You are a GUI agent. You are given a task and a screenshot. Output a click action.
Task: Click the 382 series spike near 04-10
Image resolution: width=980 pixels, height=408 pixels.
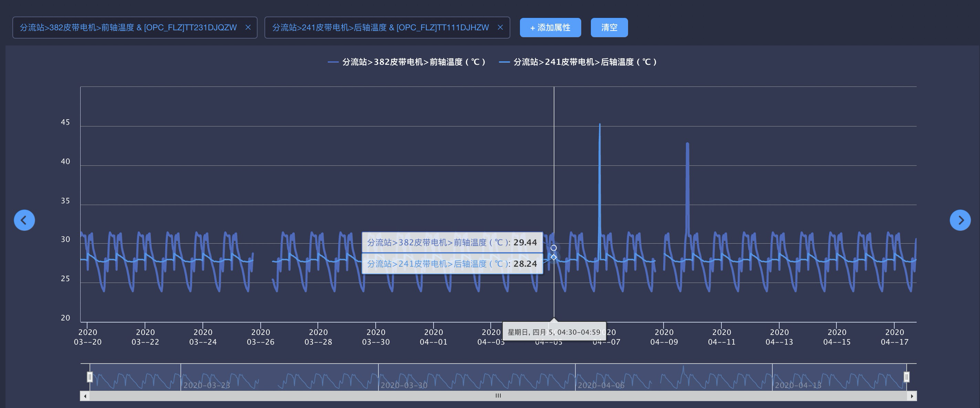(687, 171)
